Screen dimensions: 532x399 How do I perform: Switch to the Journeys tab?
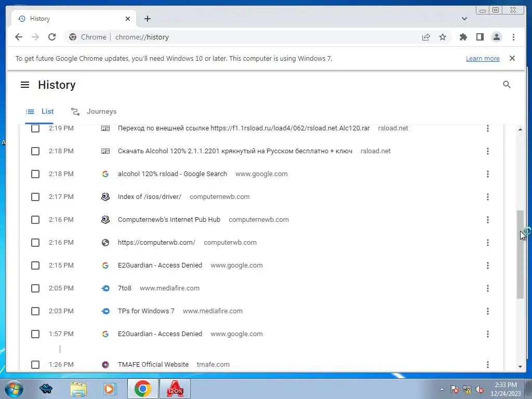click(x=94, y=111)
